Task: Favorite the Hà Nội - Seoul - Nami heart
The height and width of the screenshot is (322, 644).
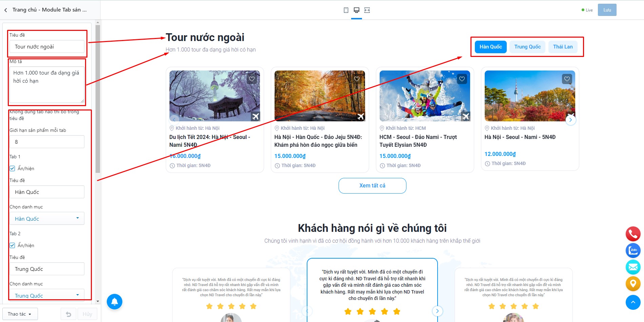Action: pyautogui.click(x=567, y=79)
